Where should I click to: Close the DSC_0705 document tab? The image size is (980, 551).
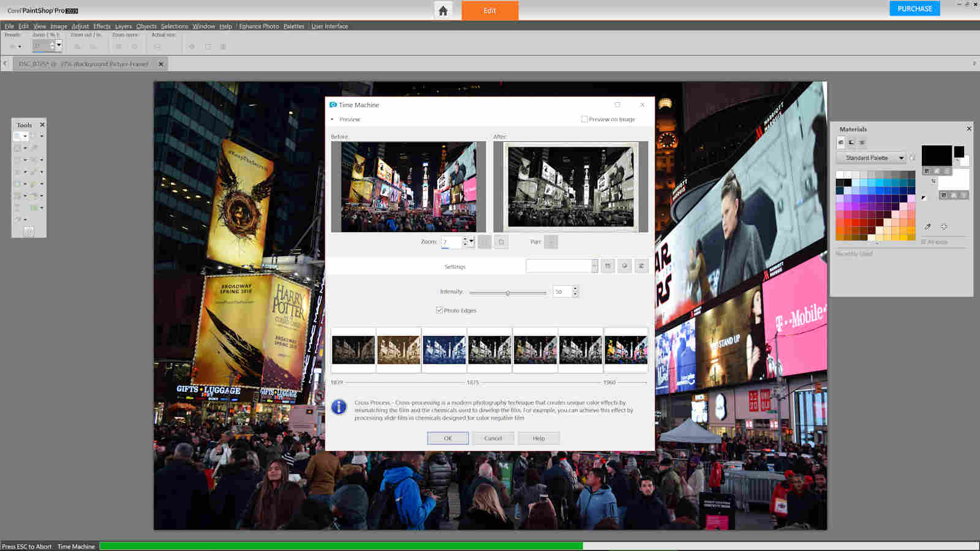(x=161, y=64)
